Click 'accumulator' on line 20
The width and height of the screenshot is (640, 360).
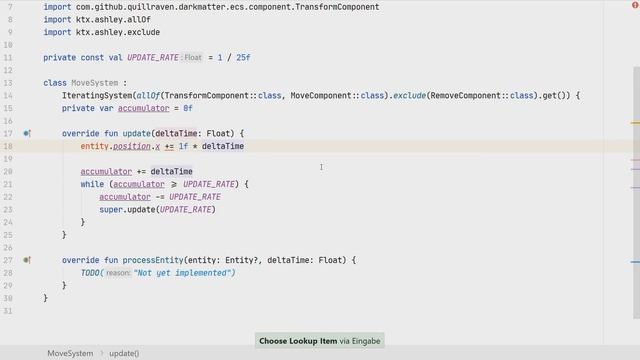tap(106, 171)
